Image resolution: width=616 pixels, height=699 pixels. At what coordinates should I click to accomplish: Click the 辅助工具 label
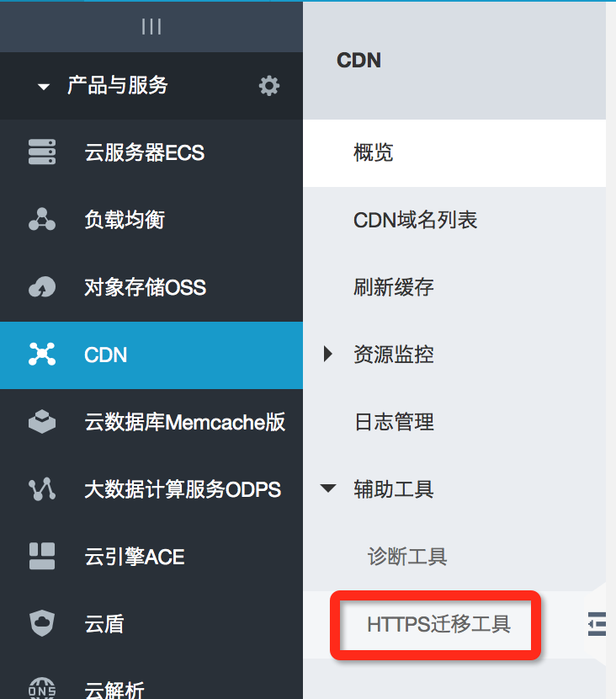pyautogui.click(x=394, y=489)
